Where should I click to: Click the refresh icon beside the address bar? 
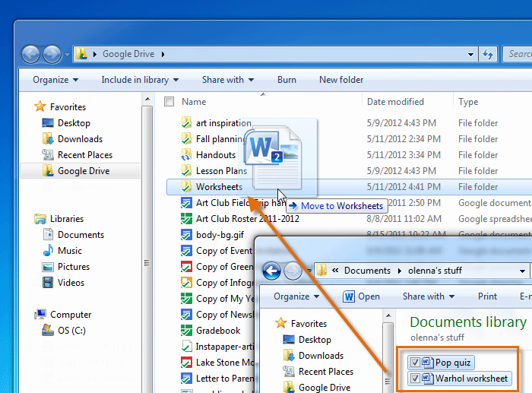coord(488,54)
